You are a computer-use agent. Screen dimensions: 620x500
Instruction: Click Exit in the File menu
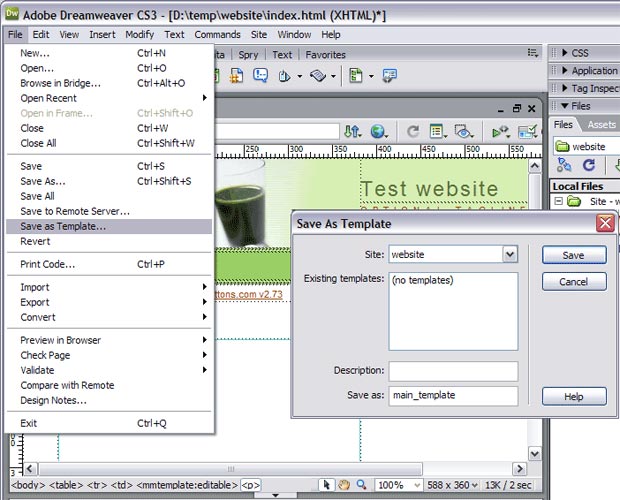[x=109, y=423]
